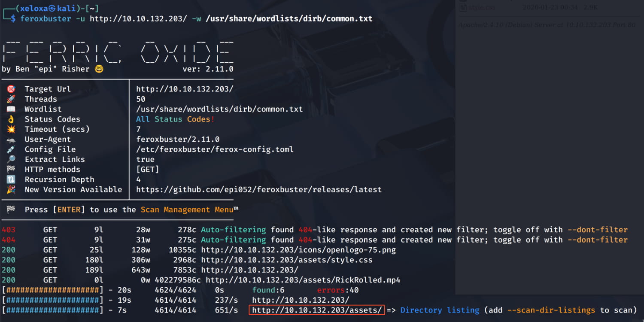Image resolution: width=644 pixels, height=322 pixels.
Task: Click the refresh arrows icon beside Recursion Depth
Action: 11,179
